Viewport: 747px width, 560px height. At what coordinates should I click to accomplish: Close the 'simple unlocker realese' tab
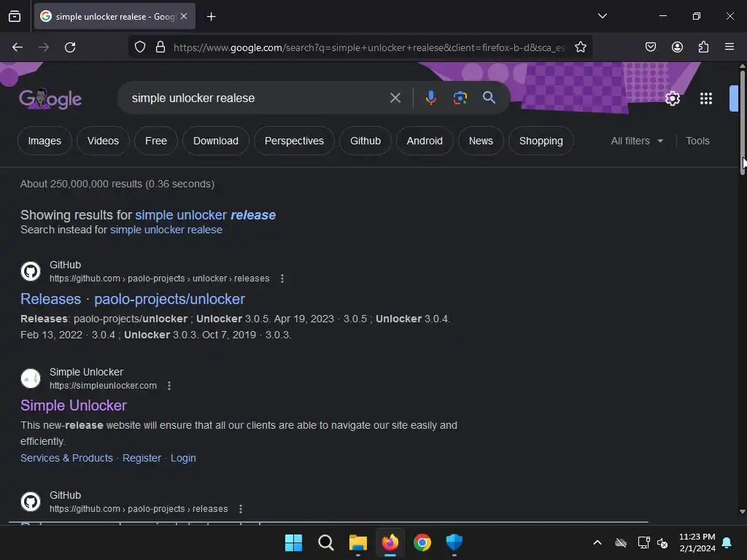coord(184,16)
